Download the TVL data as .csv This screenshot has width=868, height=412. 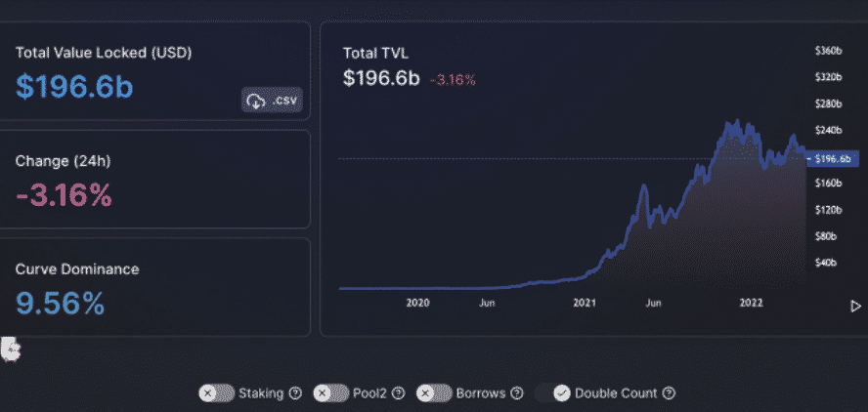pos(272,101)
